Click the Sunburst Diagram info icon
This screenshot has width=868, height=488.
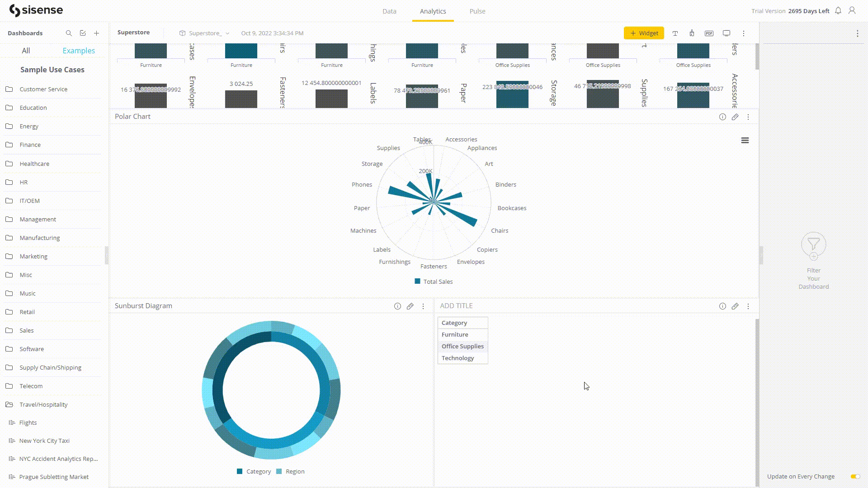click(x=398, y=305)
